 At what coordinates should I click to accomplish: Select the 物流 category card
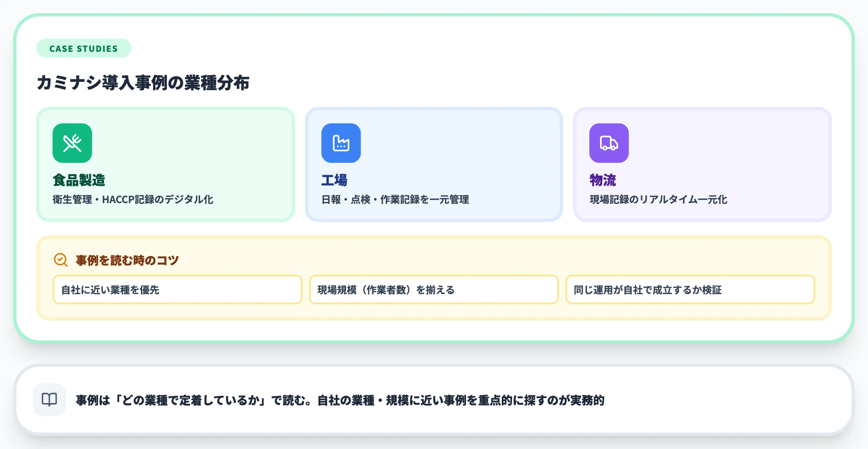coord(702,164)
